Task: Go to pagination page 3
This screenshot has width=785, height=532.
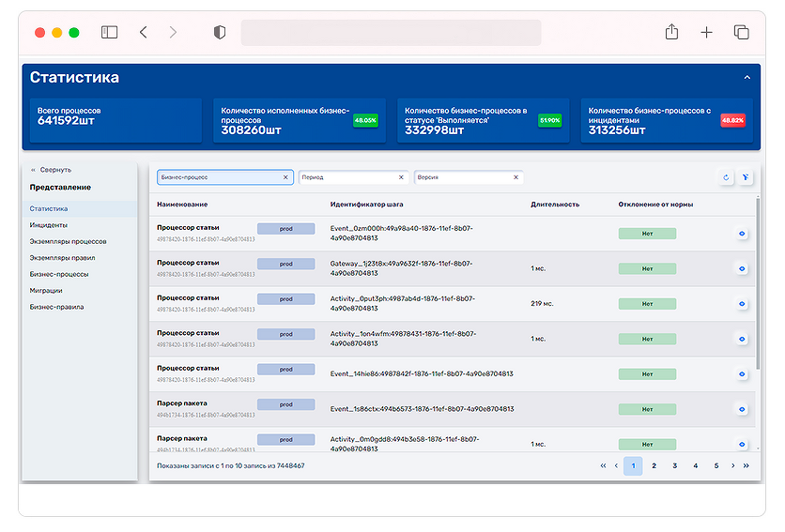Action: [x=675, y=466]
